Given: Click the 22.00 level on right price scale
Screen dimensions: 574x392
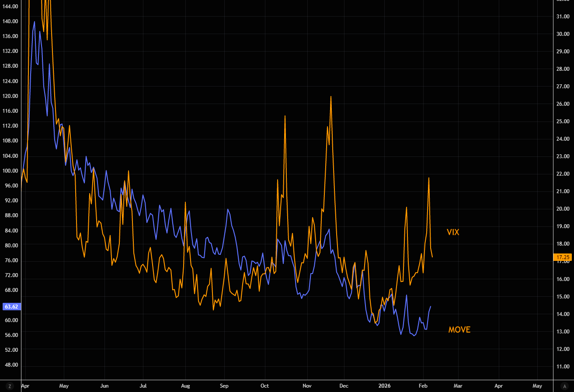Looking at the screenshot, I should (x=562, y=174).
